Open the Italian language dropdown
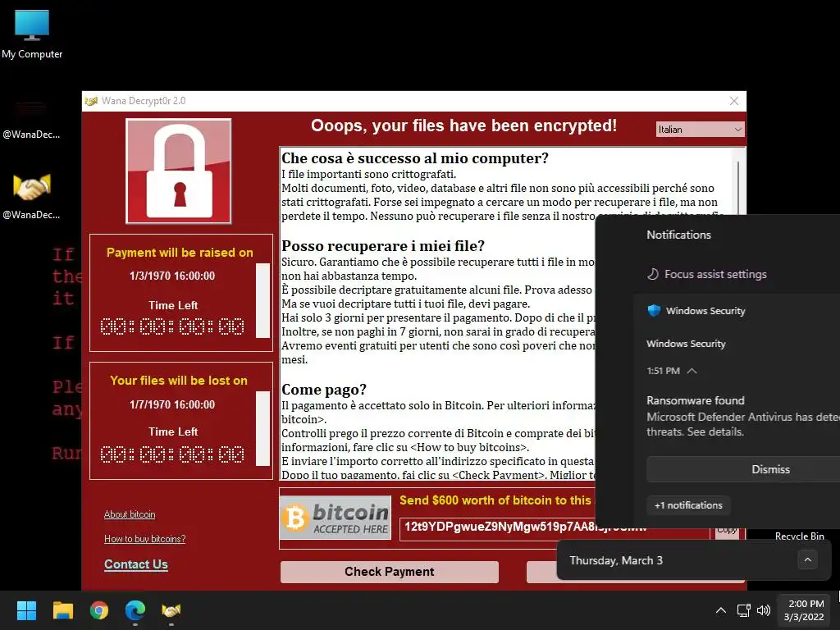The width and height of the screenshot is (840, 630). click(x=701, y=129)
